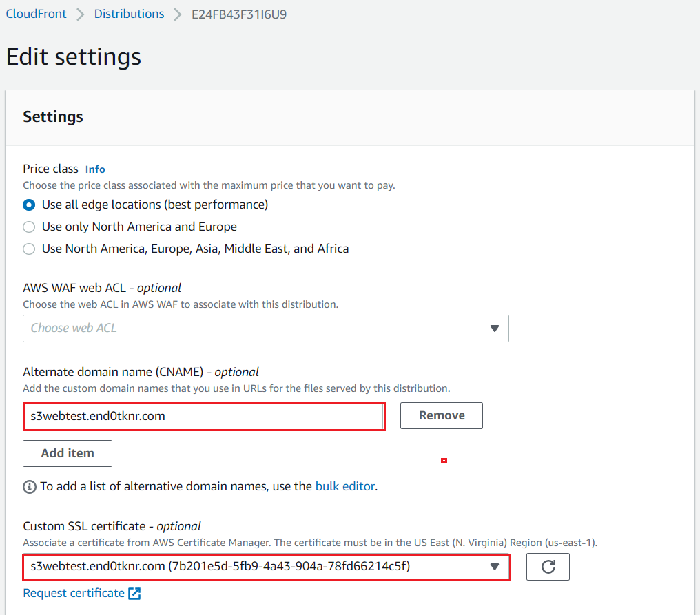Click the alternate domain name text field
This screenshot has width=700, height=615.
[203, 416]
